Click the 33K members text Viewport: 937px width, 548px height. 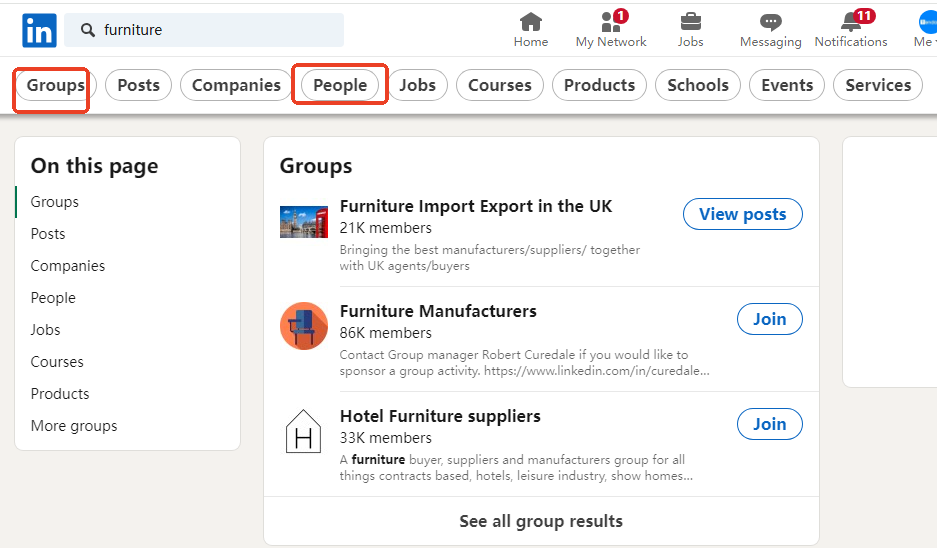pos(385,438)
